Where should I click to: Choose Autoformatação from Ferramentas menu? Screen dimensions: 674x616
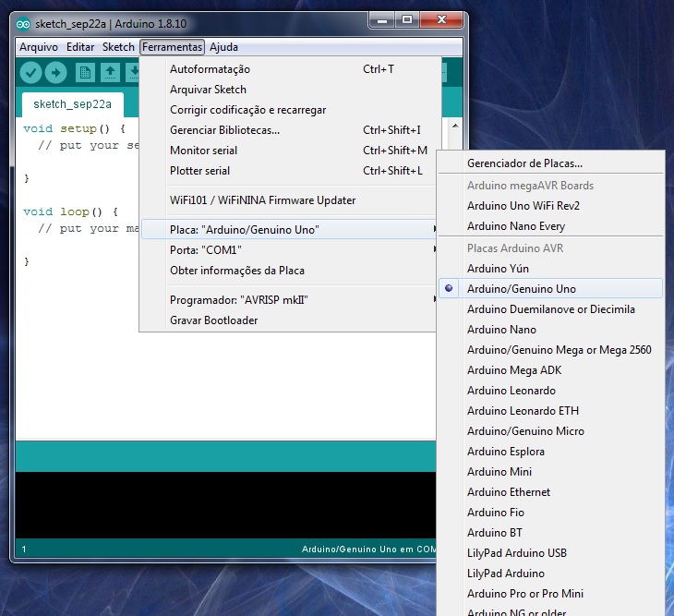tap(210, 69)
